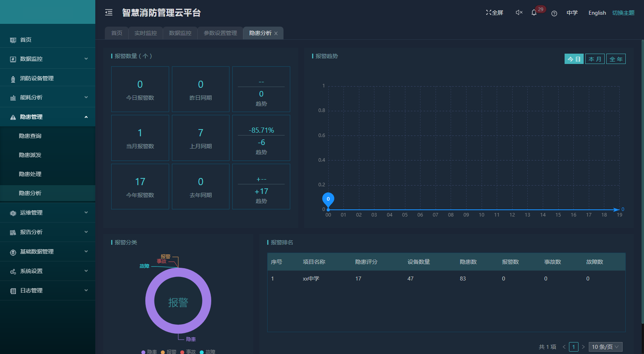
Task: Go to previous page arrow in pagination
Action: point(564,347)
